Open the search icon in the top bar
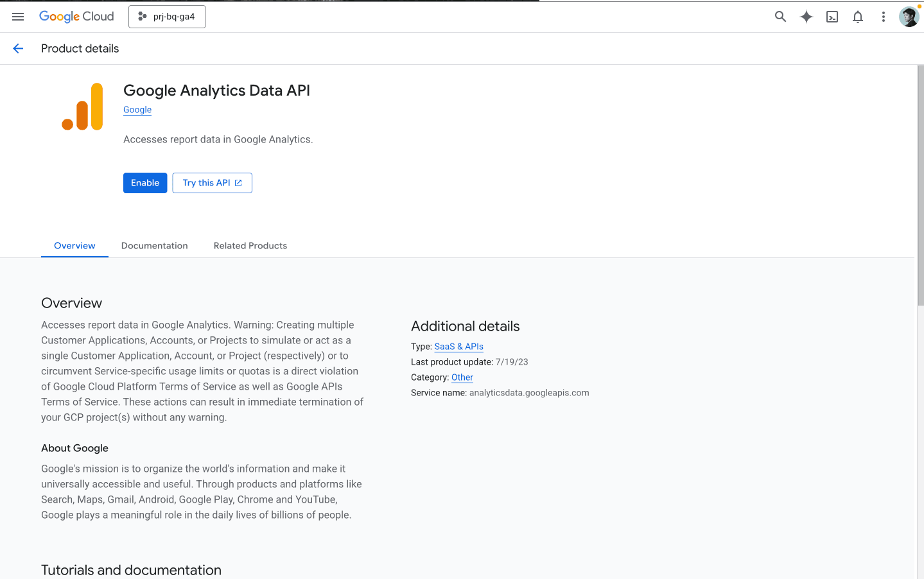This screenshot has height=579, width=924. click(780, 17)
